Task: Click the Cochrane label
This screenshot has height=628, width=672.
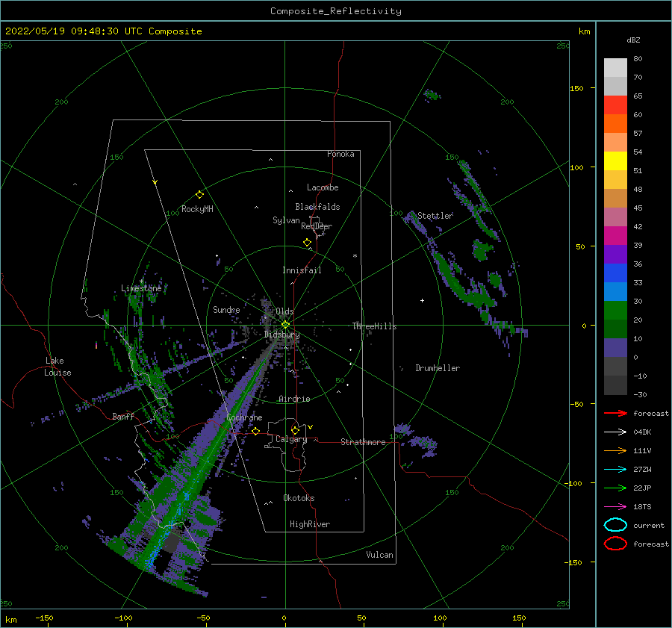Action: click(244, 417)
